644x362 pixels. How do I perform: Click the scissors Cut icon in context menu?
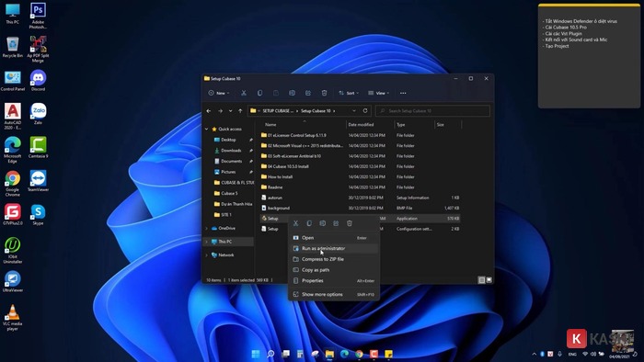click(295, 223)
